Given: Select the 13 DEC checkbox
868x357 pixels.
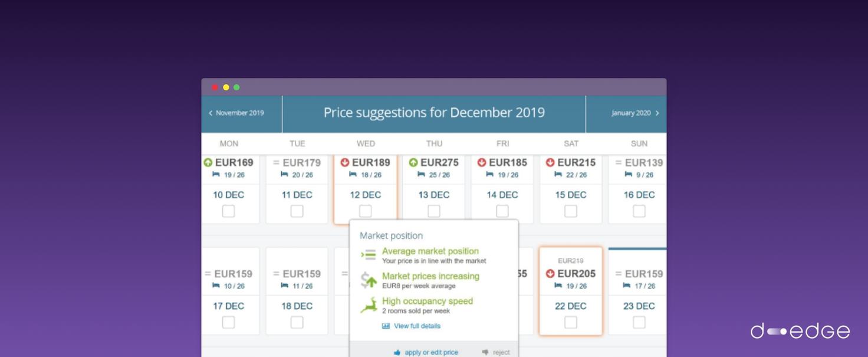Looking at the screenshot, I should point(433,211).
